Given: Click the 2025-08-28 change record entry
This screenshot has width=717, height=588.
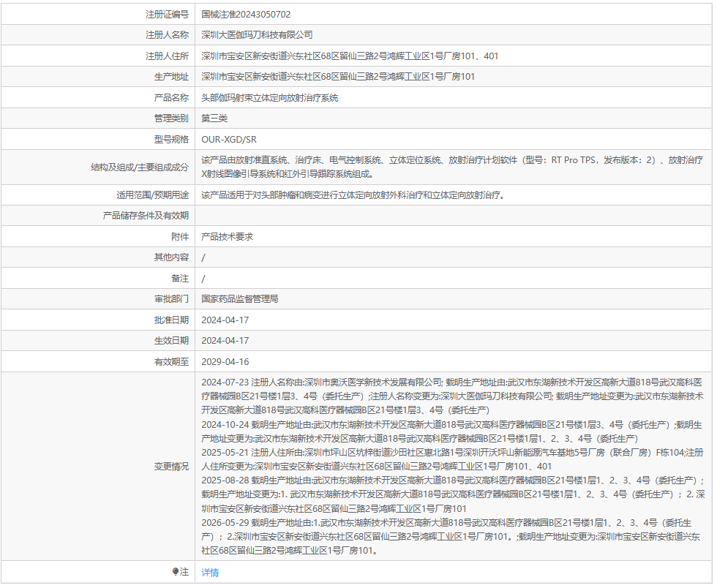Looking at the screenshot, I should (453, 494).
